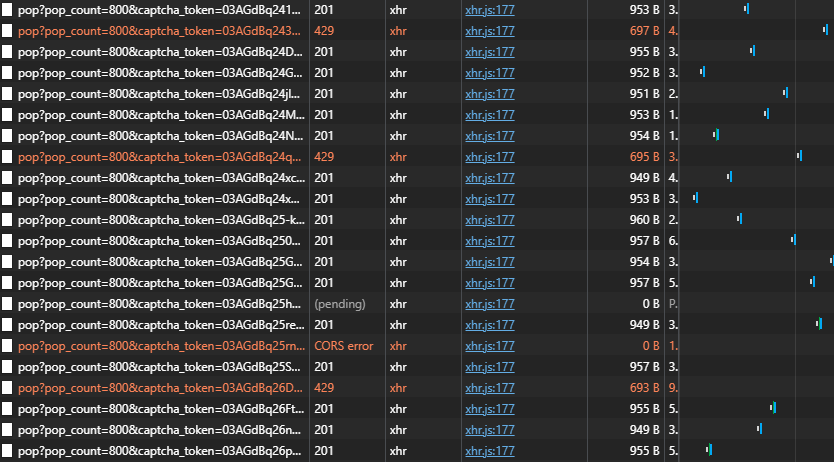
Task: Click the "951 B" size cell
Action: coord(644,94)
